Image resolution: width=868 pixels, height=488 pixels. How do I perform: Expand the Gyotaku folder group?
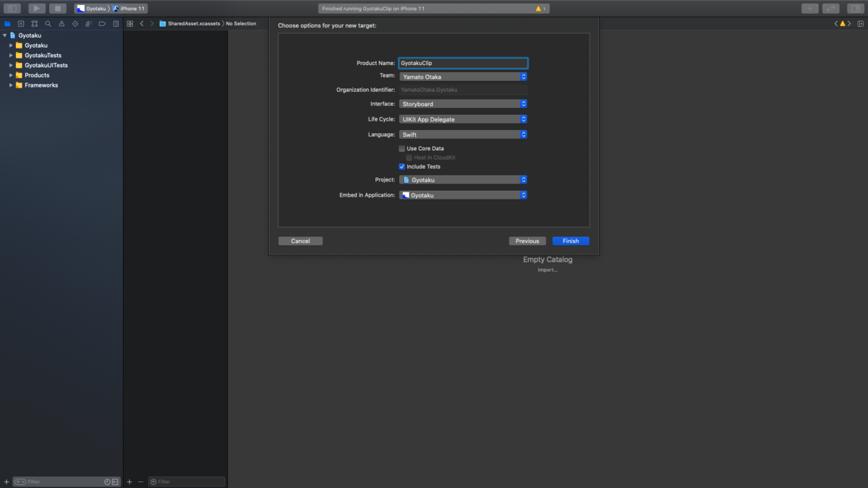point(11,46)
